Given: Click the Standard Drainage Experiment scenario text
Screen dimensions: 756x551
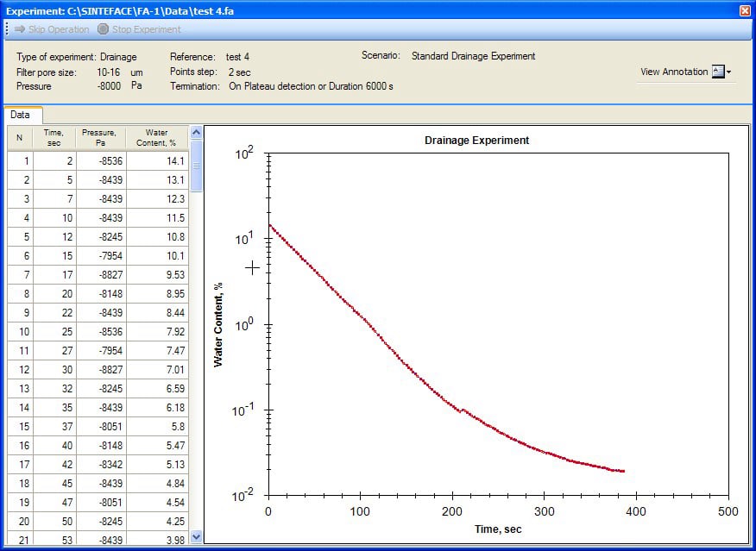Looking at the screenshot, I should (474, 56).
